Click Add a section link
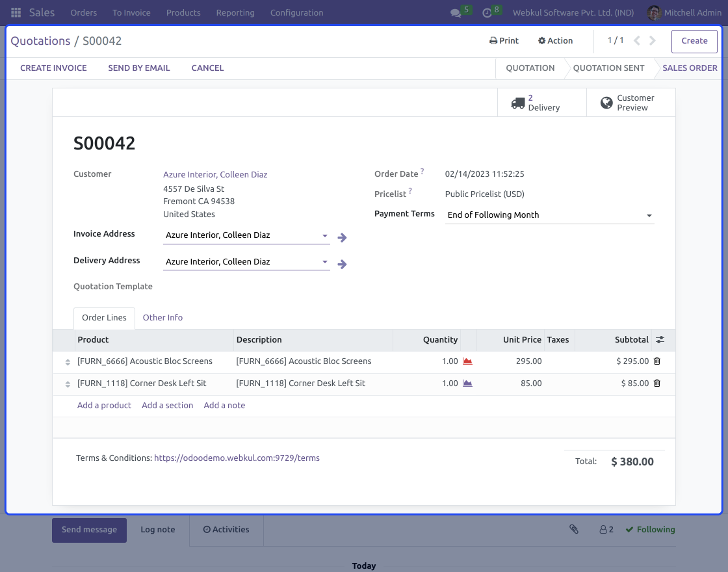Image resolution: width=728 pixels, height=572 pixels. click(167, 406)
